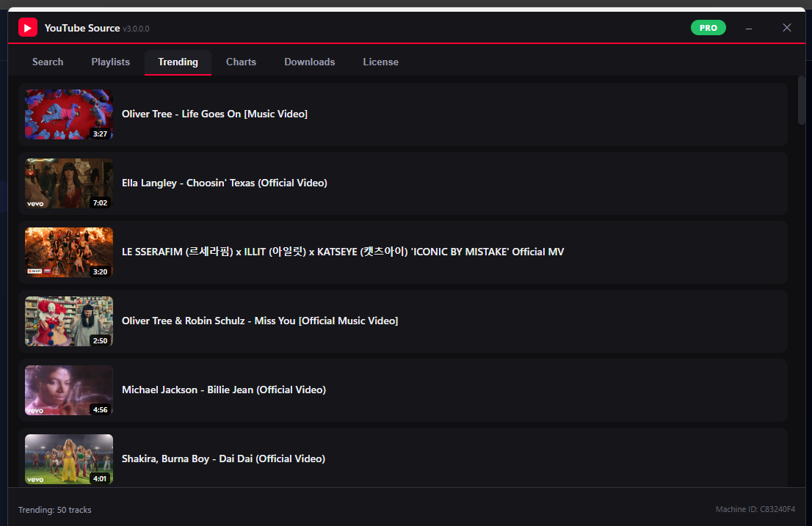The image size is (812, 526).
Task: Click the 4:56 duration badge
Action: [x=100, y=409]
